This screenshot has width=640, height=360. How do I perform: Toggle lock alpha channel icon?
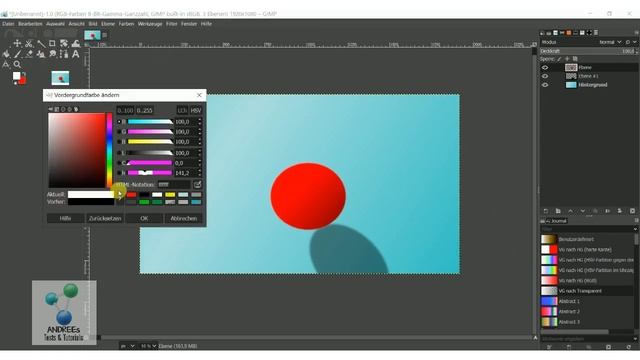click(575, 59)
